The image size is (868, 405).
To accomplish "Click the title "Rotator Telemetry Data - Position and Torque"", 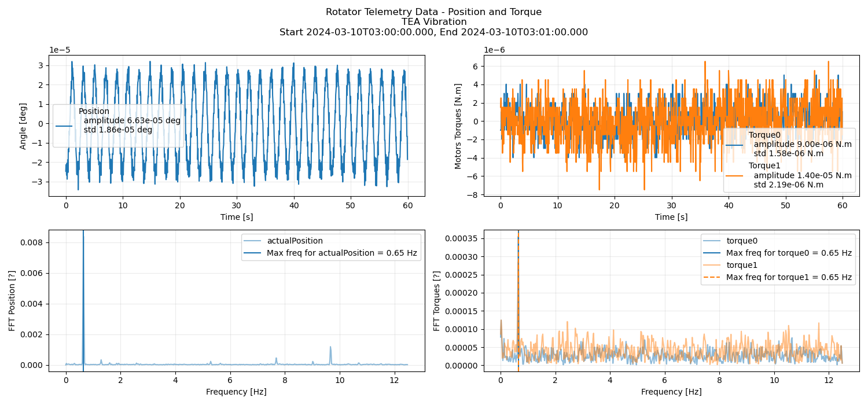I will point(433,12).
